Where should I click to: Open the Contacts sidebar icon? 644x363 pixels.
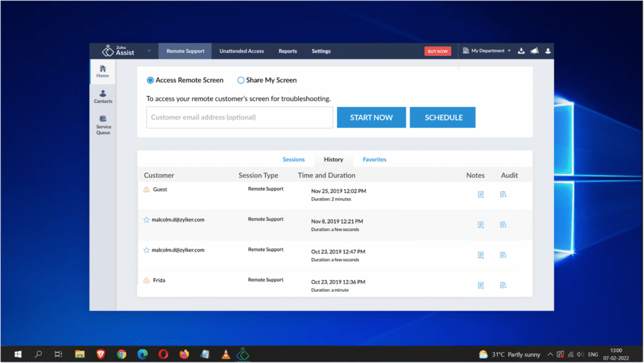103,96
